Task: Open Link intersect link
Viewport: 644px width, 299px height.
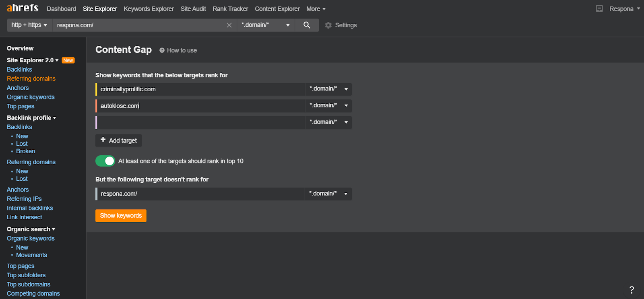Action: [x=24, y=217]
